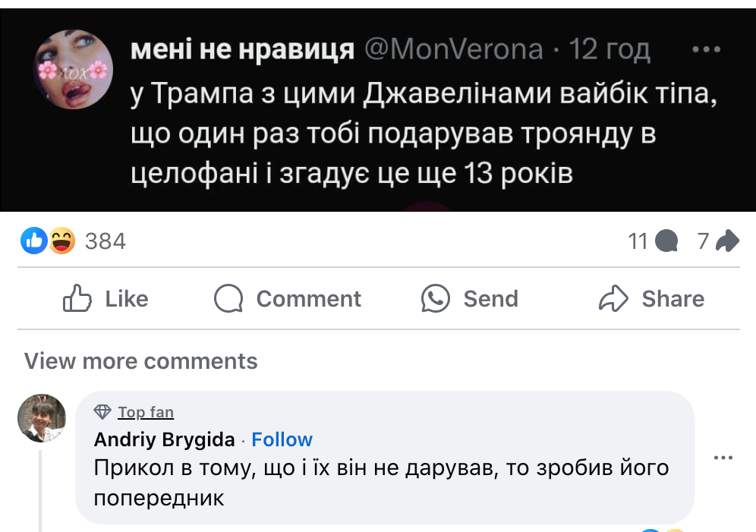
Task: Share the post using Share button
Action: point(651,299)
